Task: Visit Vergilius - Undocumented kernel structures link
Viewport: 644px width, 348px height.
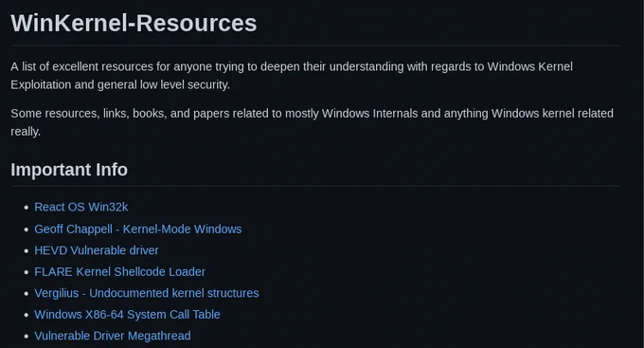Action: (x=147, y=293)
